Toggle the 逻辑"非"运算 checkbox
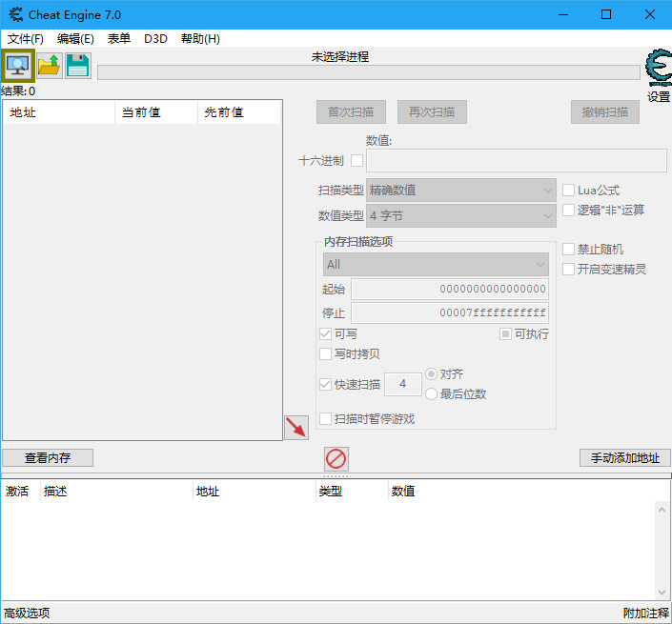This screenshot has height=624, width=672. (568, 210)
